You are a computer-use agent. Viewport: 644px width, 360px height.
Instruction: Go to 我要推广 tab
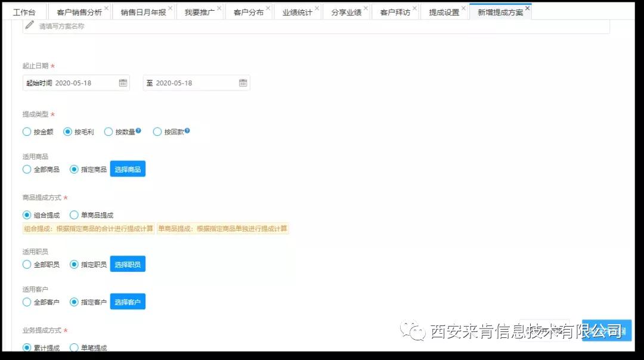(200, 13)
